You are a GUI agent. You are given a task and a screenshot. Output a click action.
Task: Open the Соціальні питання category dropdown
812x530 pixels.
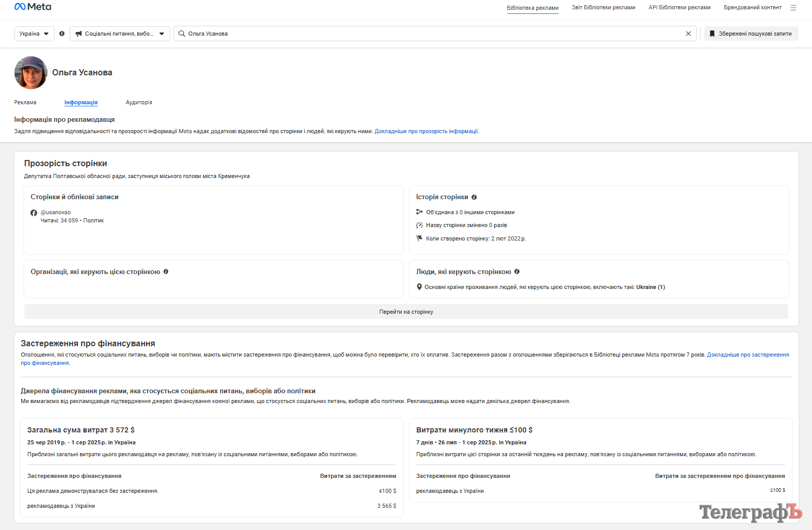(120, 34)
